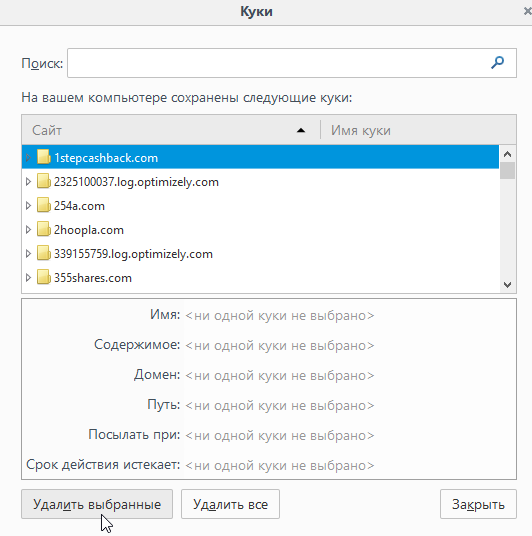Click the Закрыть button
The height and width of the screenshot is (536, 532).
478,504
